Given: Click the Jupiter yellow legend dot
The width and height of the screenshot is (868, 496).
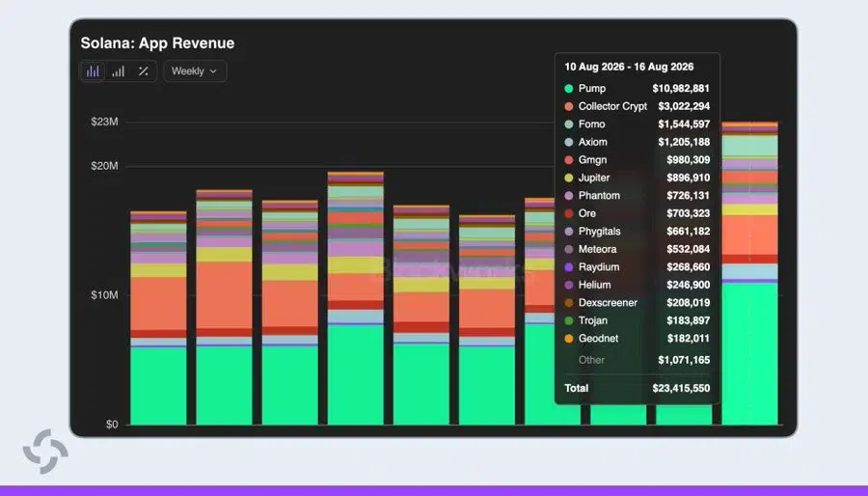Looking at the screenshot, I should (x=568, y=178).
